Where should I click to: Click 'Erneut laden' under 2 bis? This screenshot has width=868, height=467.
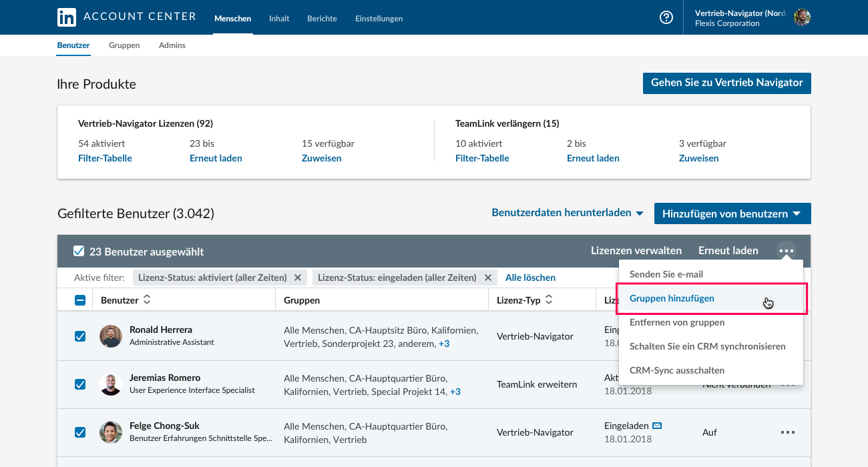pos(593,158)
